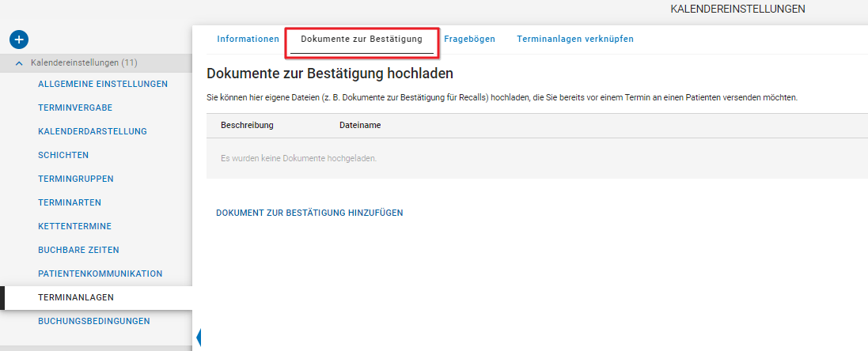Navigate to Termingruppen
The image size is (868, 351).
tap(76, 179)
